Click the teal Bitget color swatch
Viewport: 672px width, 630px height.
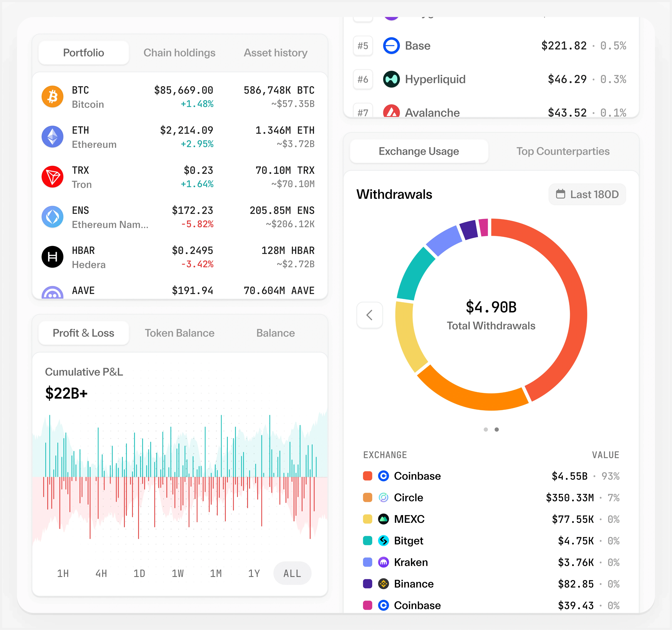(367, 541)
